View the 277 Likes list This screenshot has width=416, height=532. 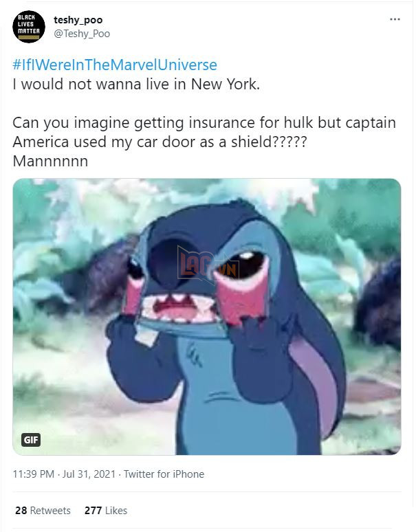[x=106, y=510]
